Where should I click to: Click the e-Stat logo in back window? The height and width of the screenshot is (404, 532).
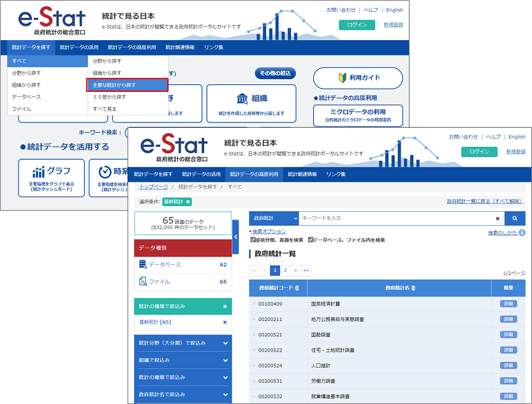pyautogui.click(x=52, y=21)
